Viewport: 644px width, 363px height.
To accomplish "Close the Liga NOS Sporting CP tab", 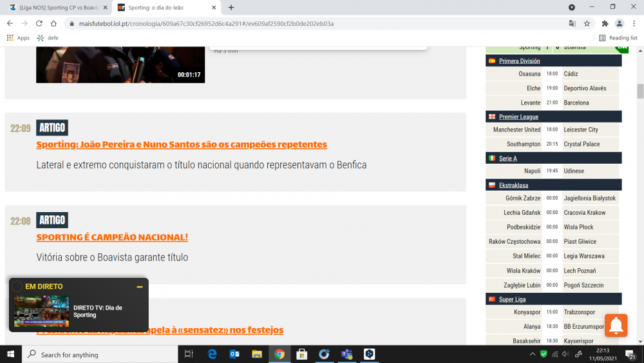I will click(105, 7).
